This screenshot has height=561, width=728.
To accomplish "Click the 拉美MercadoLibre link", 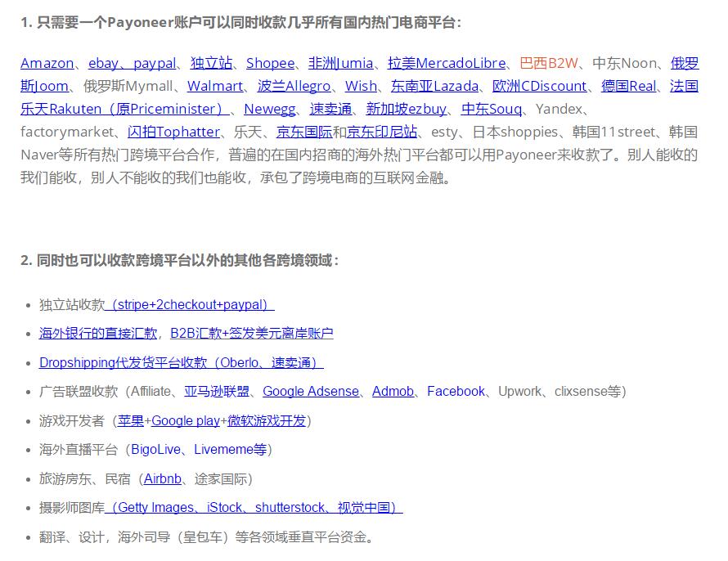I will tap(447, 63).
